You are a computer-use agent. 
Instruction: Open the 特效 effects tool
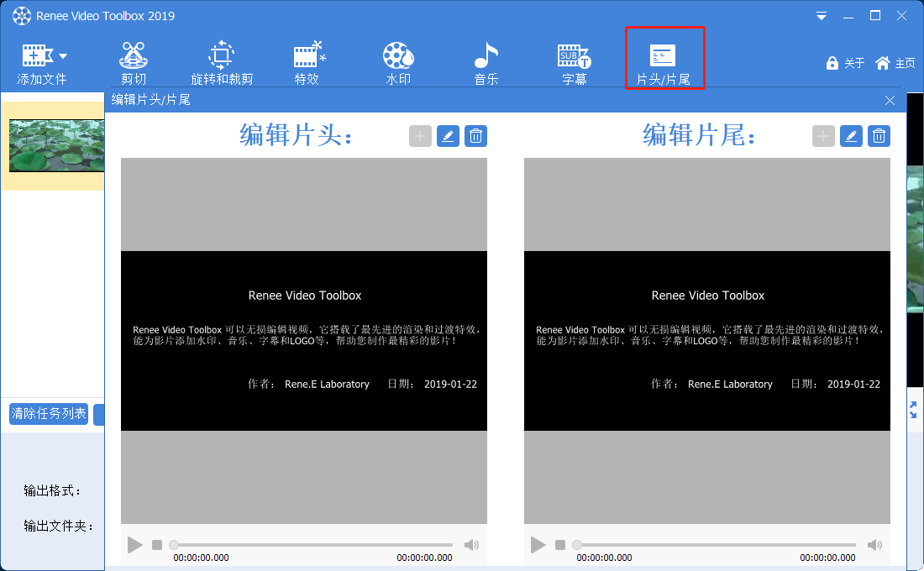pyautogui.click(x=307, y=63)
